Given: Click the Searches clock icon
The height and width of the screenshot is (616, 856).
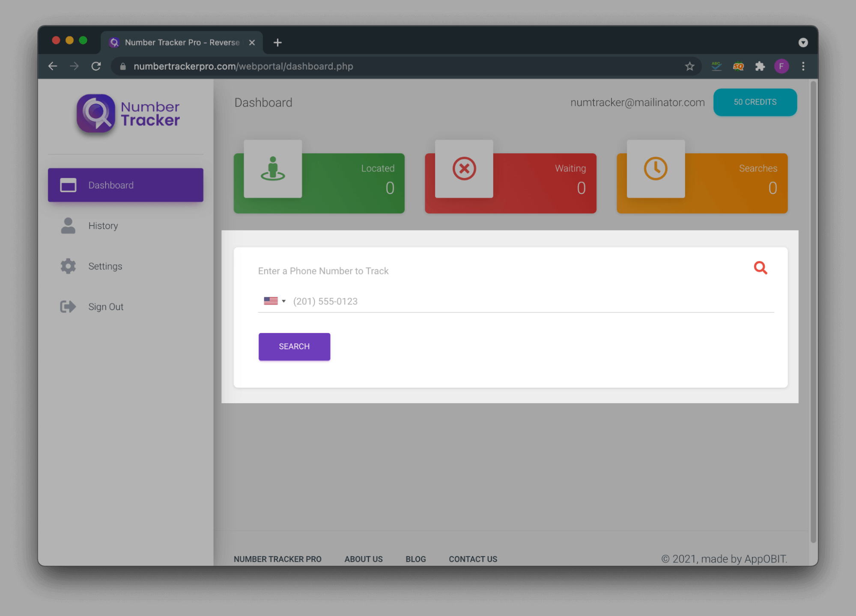Looking at the screenshot, I should [655, 169].
